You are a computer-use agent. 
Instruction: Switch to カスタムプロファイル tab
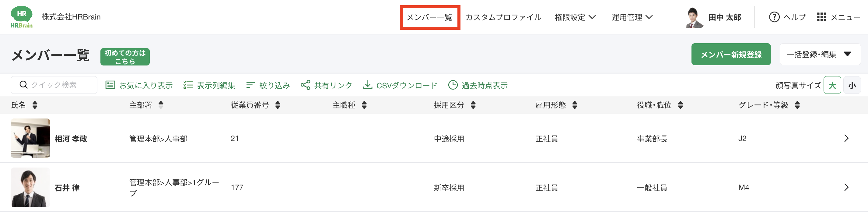pyautogui.click(x=503, y=17)
